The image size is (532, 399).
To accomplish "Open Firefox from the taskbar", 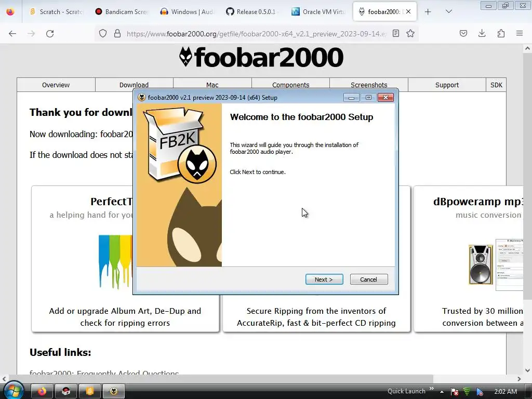I will click(x=42, y=392).
